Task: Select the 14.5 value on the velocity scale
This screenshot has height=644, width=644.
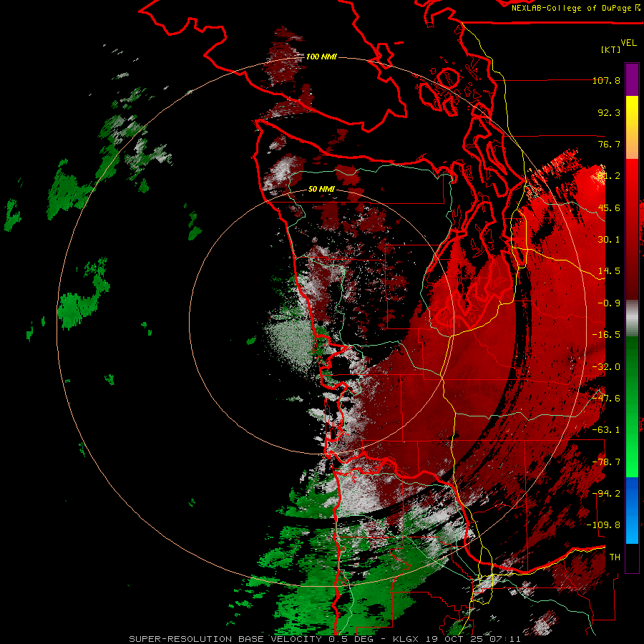Action: [609, 271]
